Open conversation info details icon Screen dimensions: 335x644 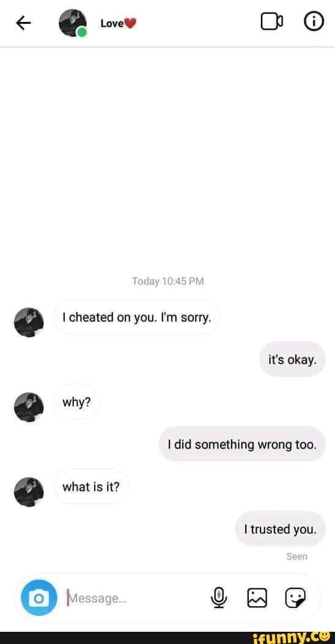[x=314, y=22]
